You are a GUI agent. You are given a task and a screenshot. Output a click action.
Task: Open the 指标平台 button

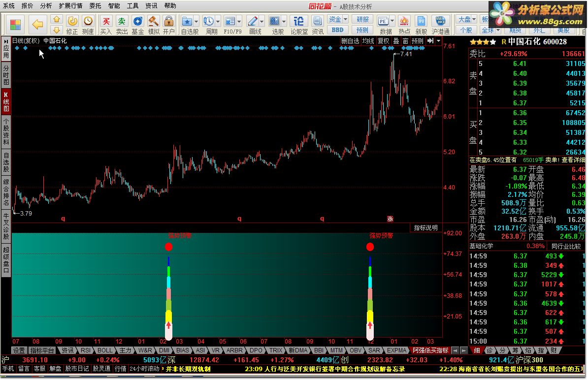(x=42, y=350)
